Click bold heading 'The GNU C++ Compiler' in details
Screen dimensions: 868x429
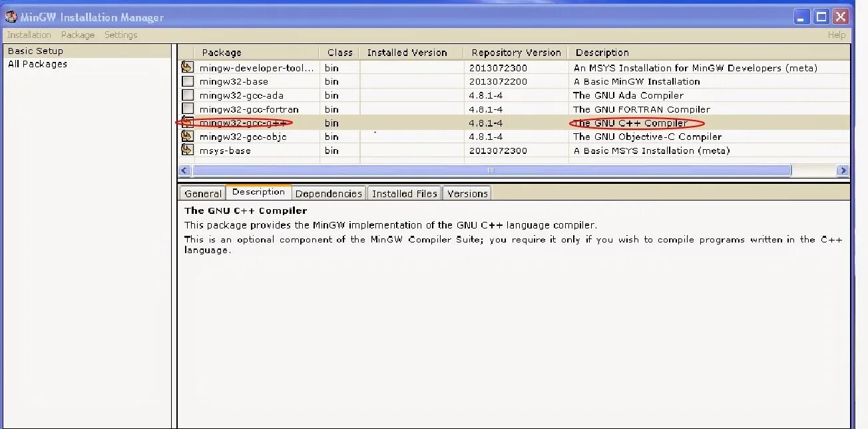point(246,211)
